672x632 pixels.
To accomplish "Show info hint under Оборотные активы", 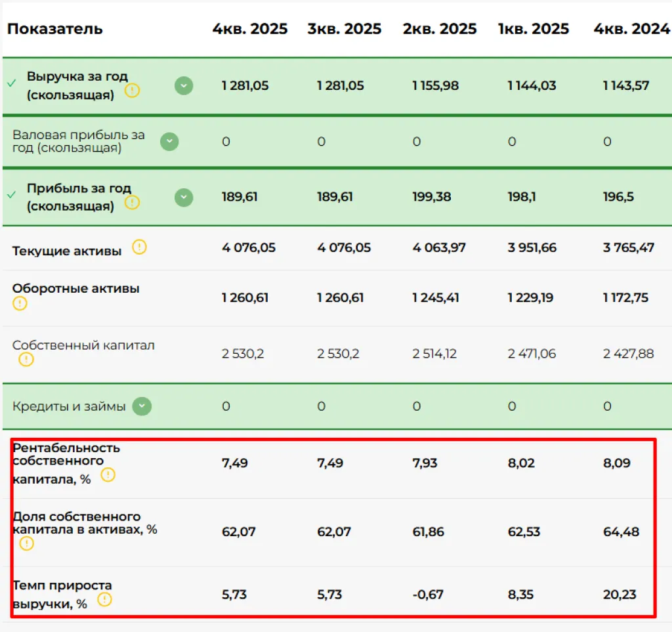I will click(x=20, y=303).
